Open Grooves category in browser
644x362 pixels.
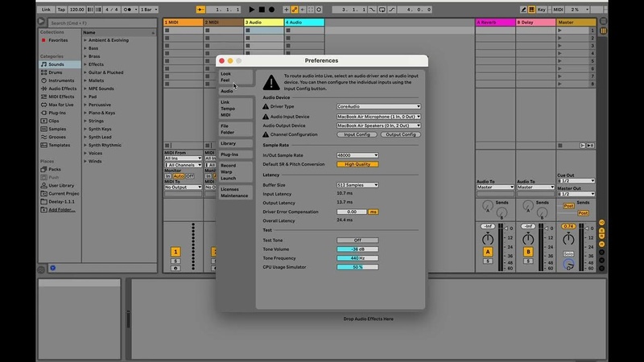tap(57, 137)
